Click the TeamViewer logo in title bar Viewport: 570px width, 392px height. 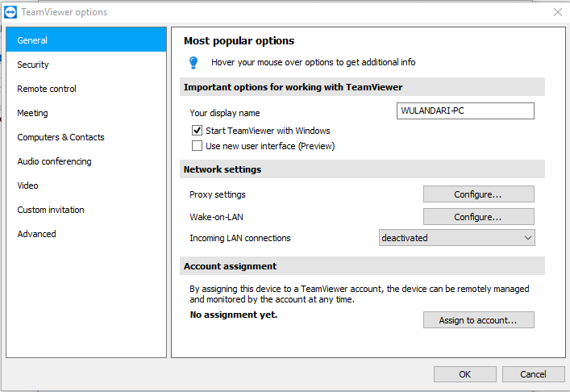pyautogui.click(x=10, y=12)
